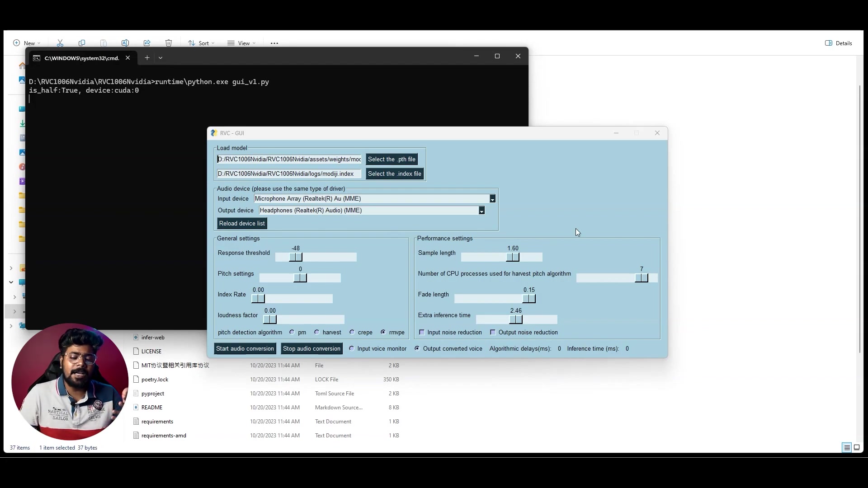868x488 pixels.
Task: Enable Output noise reduction checkbox
Action: click(x=493, y=332)
